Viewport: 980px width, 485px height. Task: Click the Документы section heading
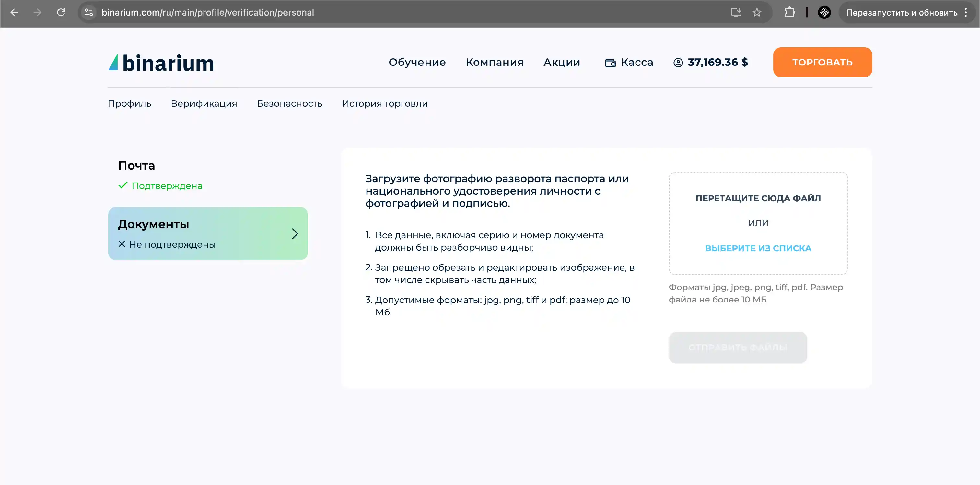[153, 224]
